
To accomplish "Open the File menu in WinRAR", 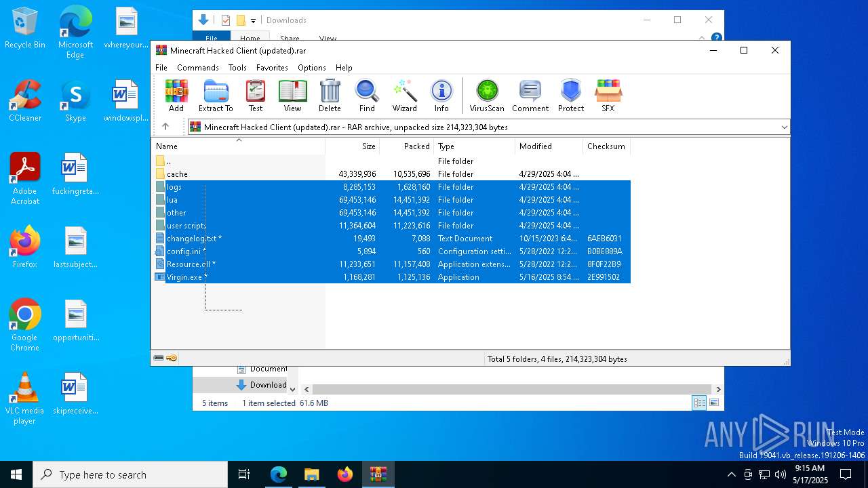I will point(161,68).
